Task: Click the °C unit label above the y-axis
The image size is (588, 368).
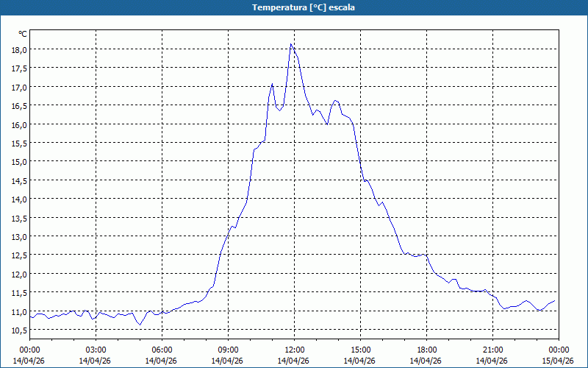Action: [x=23, y=35]
